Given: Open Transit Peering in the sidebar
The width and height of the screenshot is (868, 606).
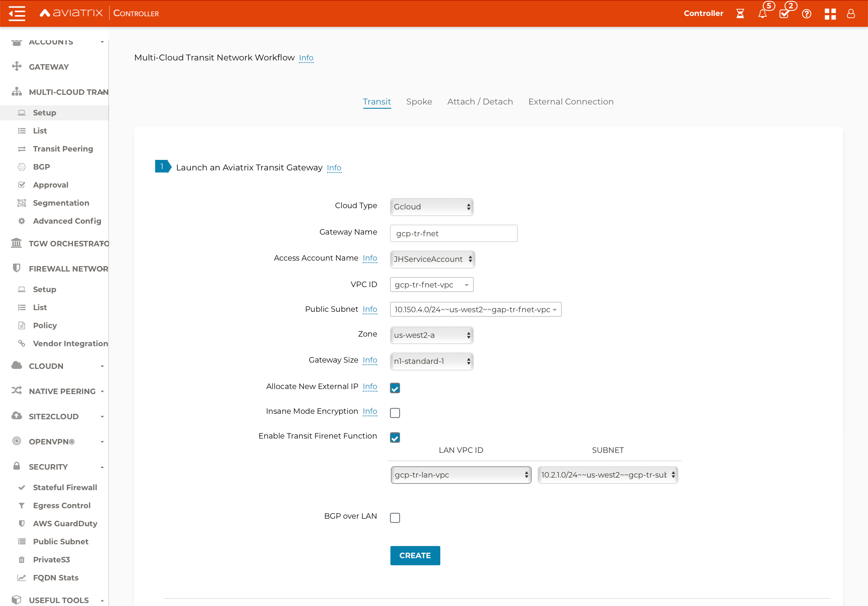Looking at the screenshot, I should point(63,149).
